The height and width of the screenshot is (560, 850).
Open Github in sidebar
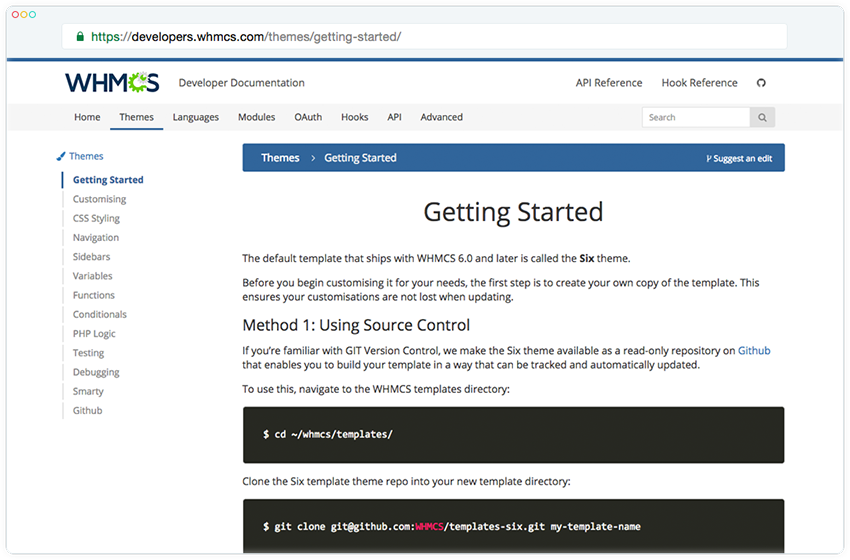pos(88,411)
